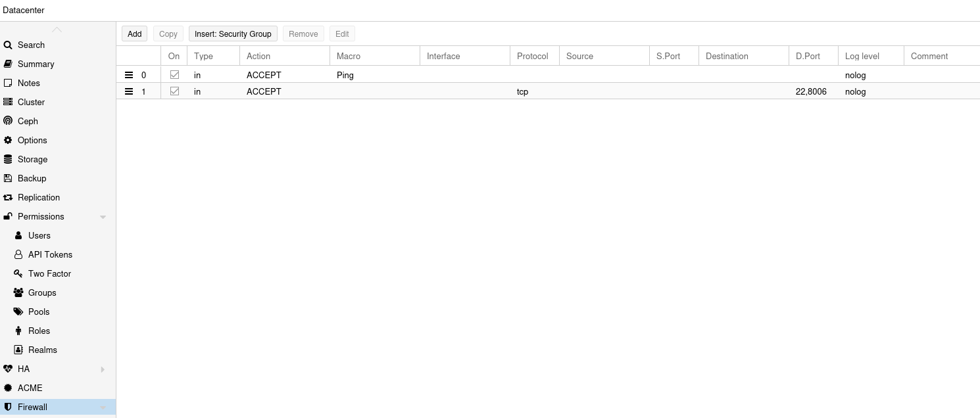
Task: Click the Options gear icon
Action: click(x=8, y=140)
